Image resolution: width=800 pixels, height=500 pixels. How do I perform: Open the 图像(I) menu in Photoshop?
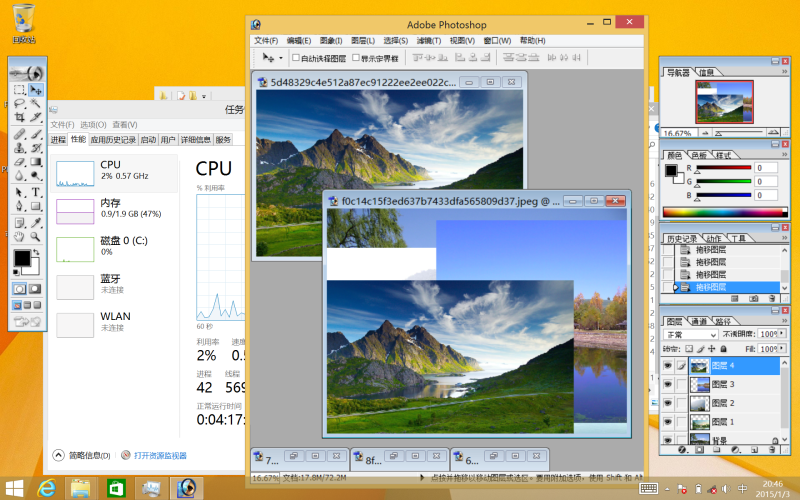[x=330, y=41]
